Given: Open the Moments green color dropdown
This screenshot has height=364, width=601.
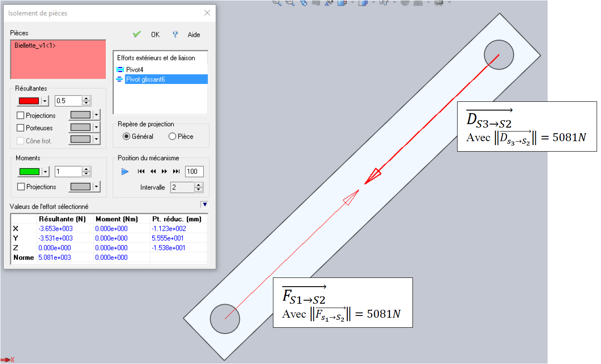Looking at the screenshot, I should point(44,172).
